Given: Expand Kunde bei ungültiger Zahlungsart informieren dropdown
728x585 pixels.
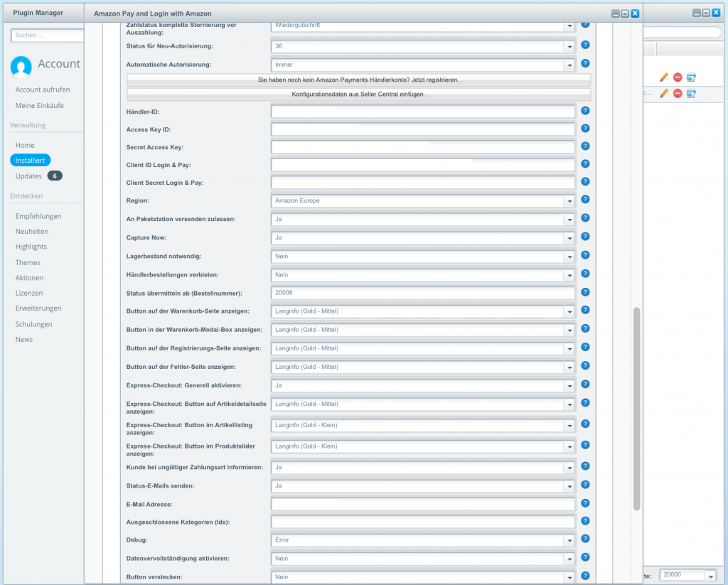Looking at the screenshot, I should pos(569,468).
